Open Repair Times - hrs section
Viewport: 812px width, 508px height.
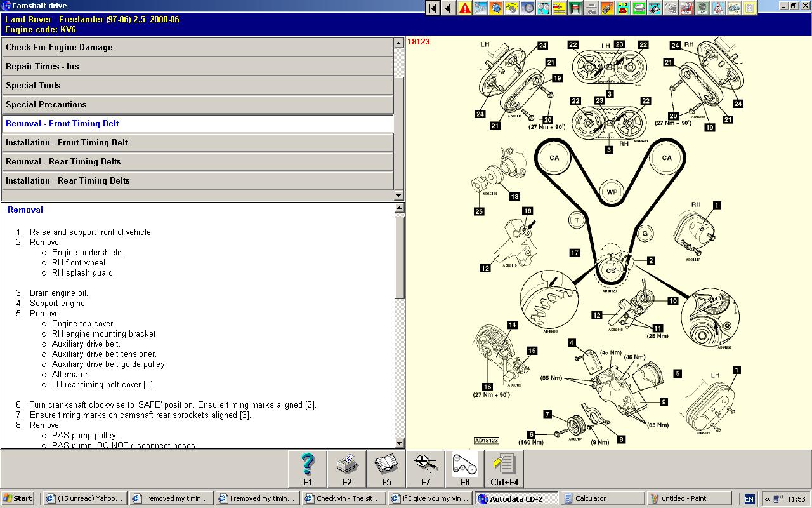tap(197, 67)
